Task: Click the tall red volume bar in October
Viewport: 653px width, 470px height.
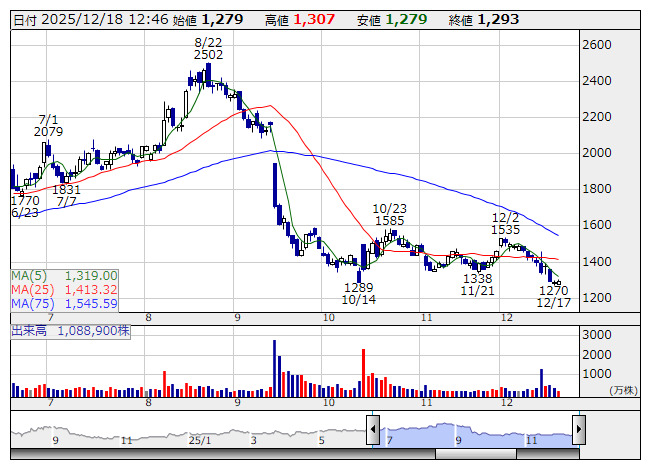Action: [x=363, y=372]
